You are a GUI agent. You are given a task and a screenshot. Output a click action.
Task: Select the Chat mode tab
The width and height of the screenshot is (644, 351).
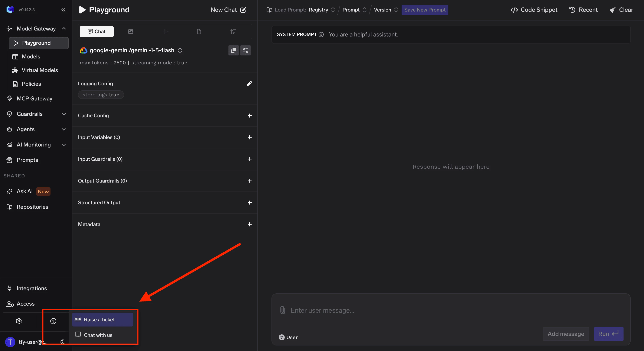(97, 32)
